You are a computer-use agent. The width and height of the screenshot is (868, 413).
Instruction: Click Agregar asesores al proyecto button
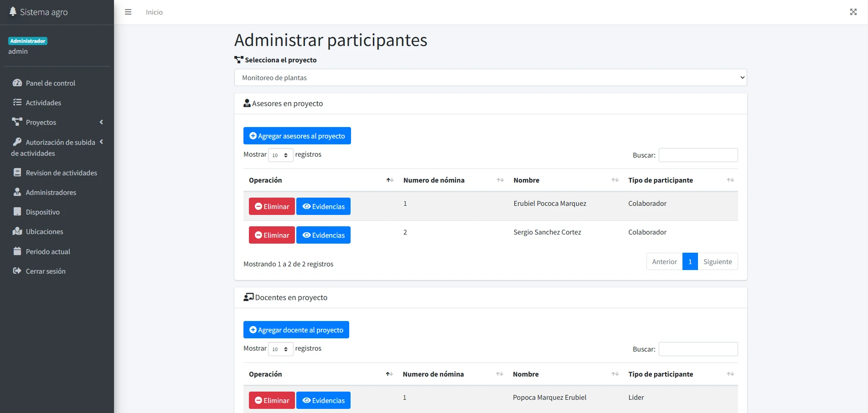pyautogui.click(x=297, y=136)
